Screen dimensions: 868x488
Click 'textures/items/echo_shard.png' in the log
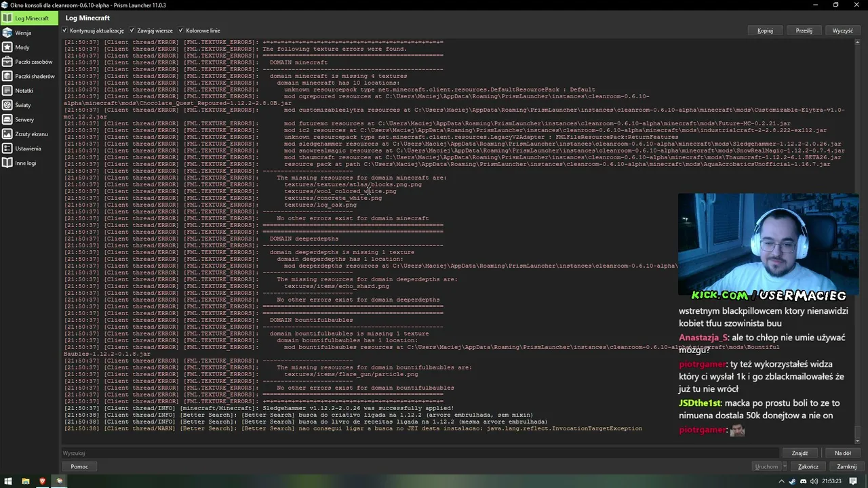click(336, 286)
